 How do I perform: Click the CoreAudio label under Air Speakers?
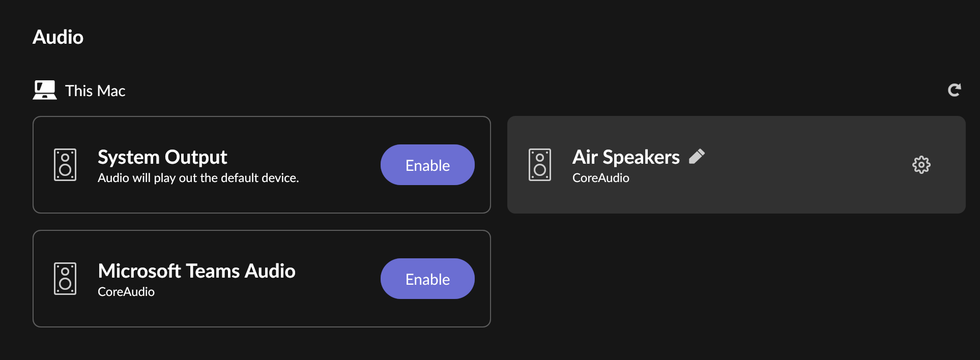600,178
